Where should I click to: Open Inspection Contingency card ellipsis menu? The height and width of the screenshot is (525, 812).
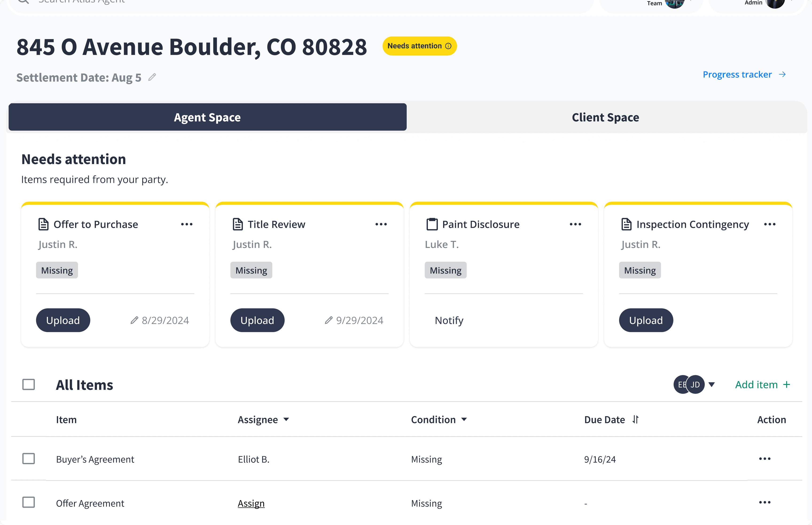[770, 224]
